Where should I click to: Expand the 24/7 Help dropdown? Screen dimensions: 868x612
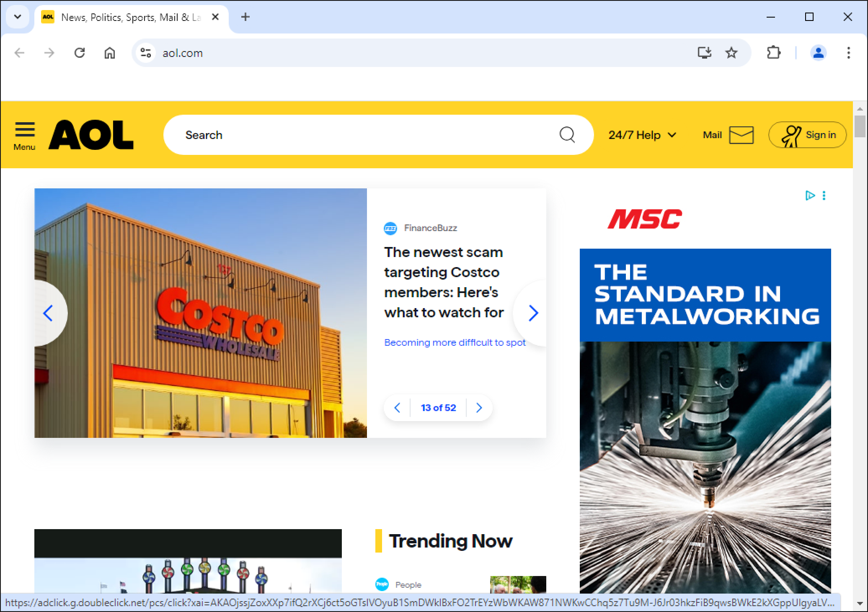pos(642,135)
